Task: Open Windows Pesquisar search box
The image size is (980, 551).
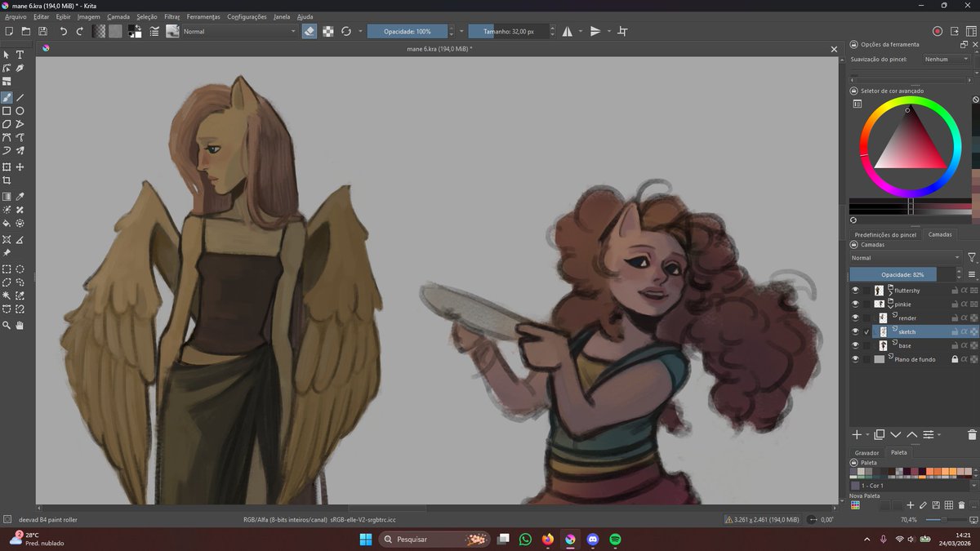Action: click(x=435, y=540)
